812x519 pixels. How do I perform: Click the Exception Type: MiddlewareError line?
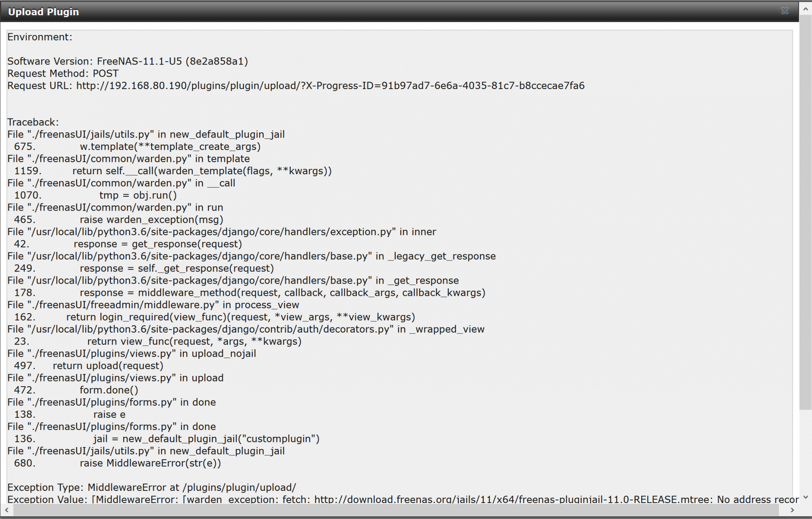tap(152, 487)
